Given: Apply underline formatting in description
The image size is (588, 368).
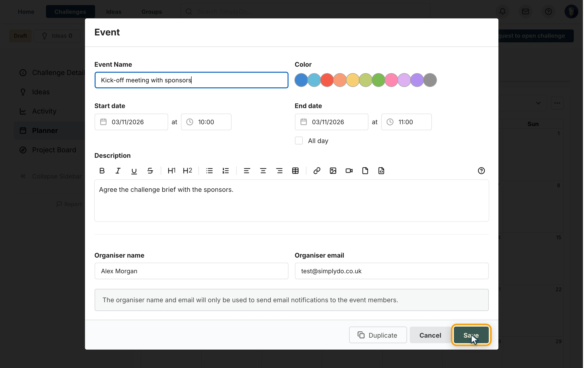Looking at the screenshot, I should pos(134,171).
